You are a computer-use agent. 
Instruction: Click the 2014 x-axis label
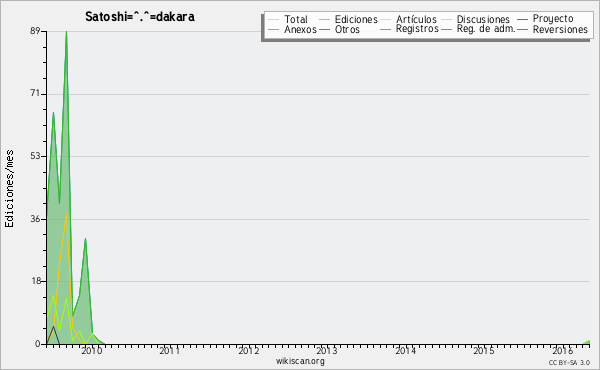(406, 350)
